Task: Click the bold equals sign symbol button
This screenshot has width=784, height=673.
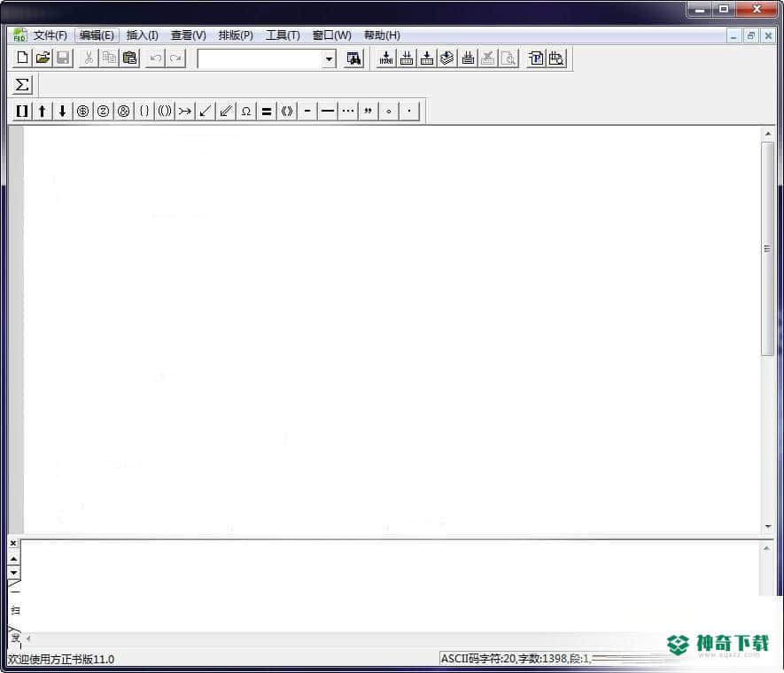Action: click(267, 111)
